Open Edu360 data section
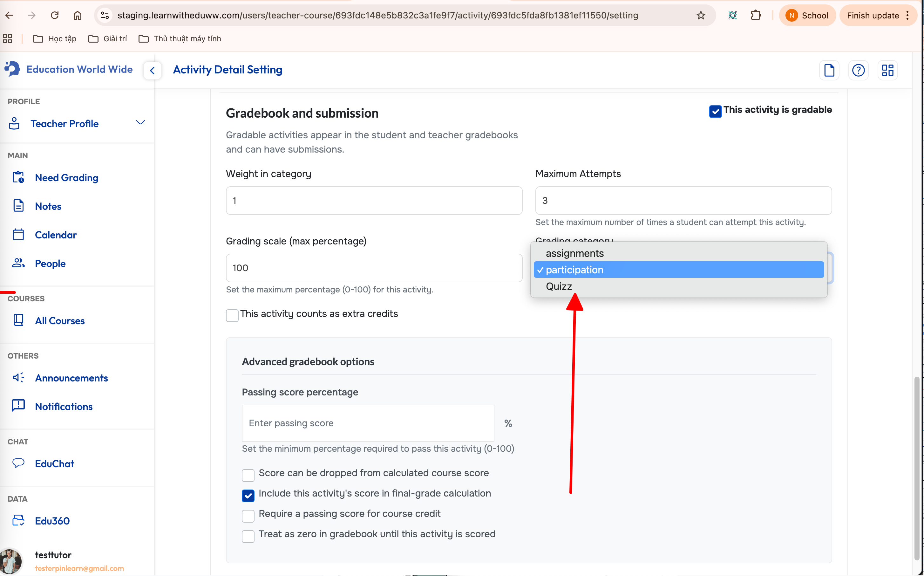This screenshot has width=924, height=576. click(x=52, y=521)
